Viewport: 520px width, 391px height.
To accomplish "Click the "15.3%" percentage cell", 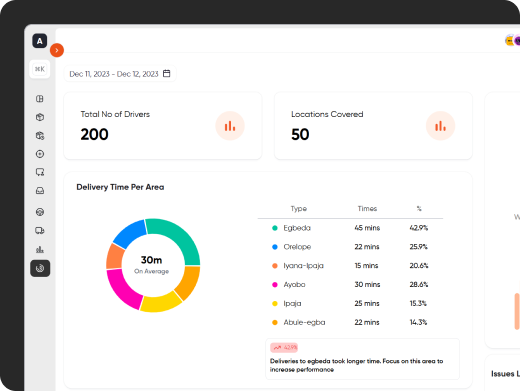I will pyautogui.click(x=418, y=303).
